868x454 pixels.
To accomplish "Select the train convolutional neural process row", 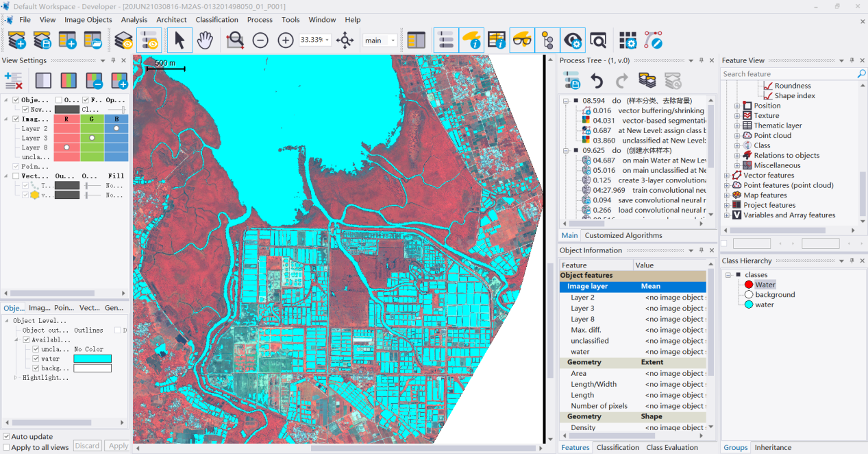I will click(643, 190).
